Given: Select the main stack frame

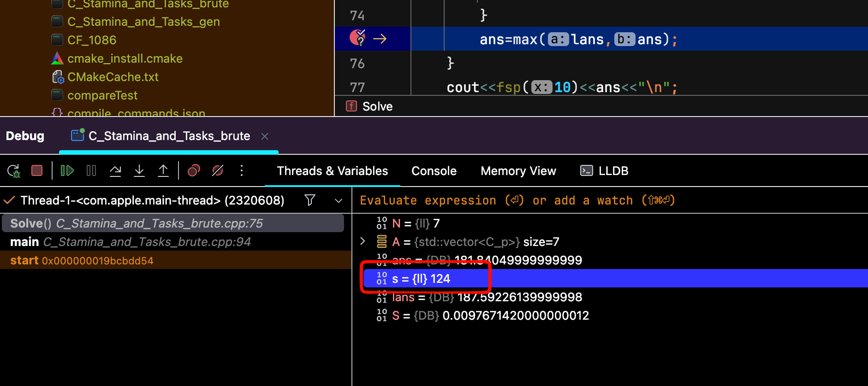Looking at the screenshot, I should [x=130, y=242].
